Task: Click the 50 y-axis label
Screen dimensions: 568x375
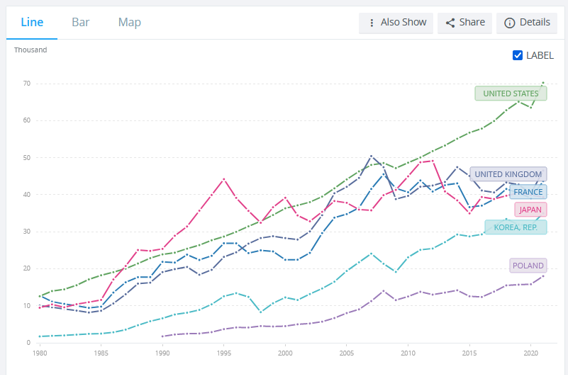Action: (x=27, y=158)
